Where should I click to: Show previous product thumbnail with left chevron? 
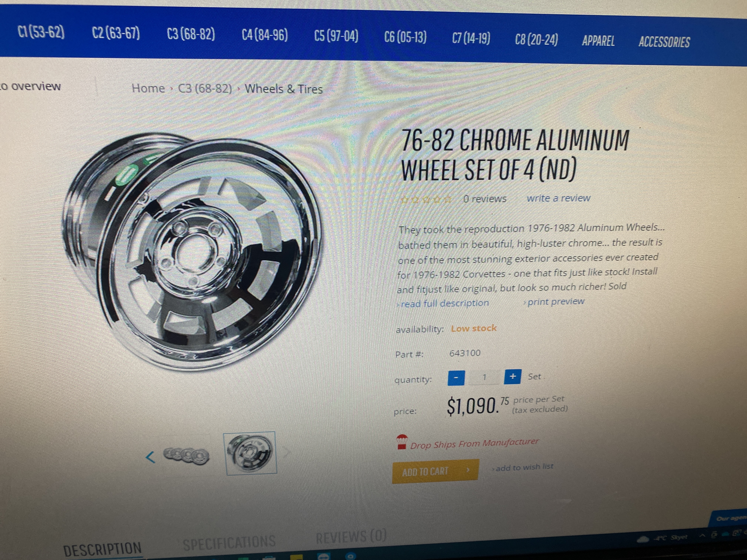coord(150,457)
